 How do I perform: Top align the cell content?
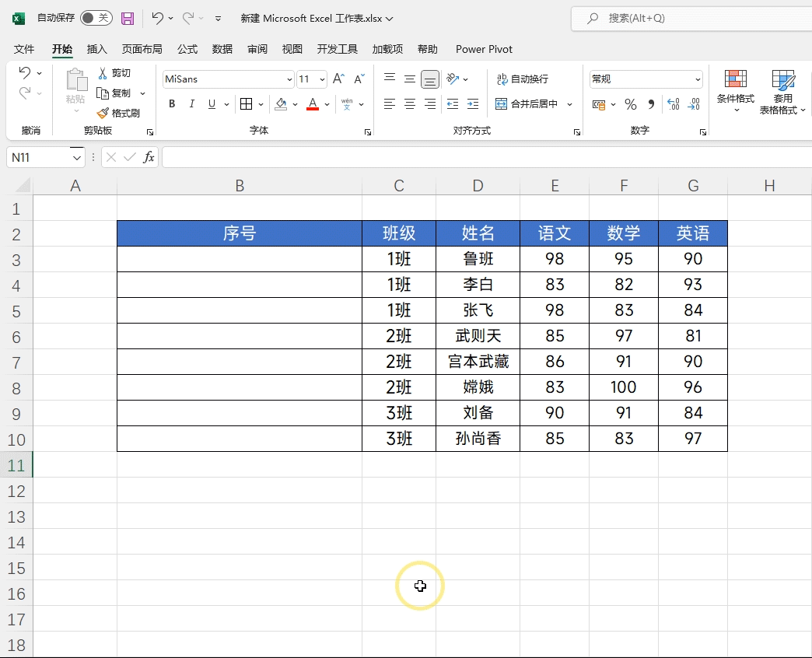coord(390,79)
